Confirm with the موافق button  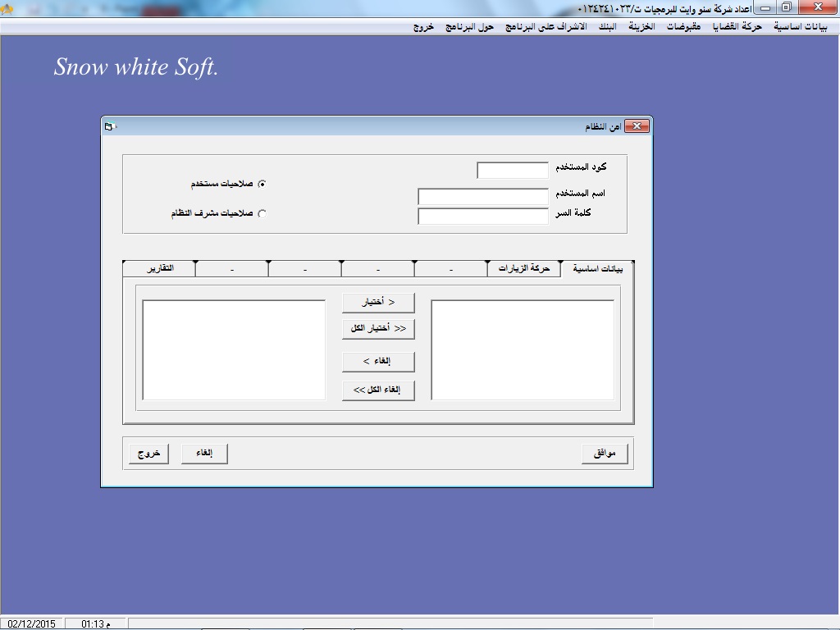(x=605, y=454)
